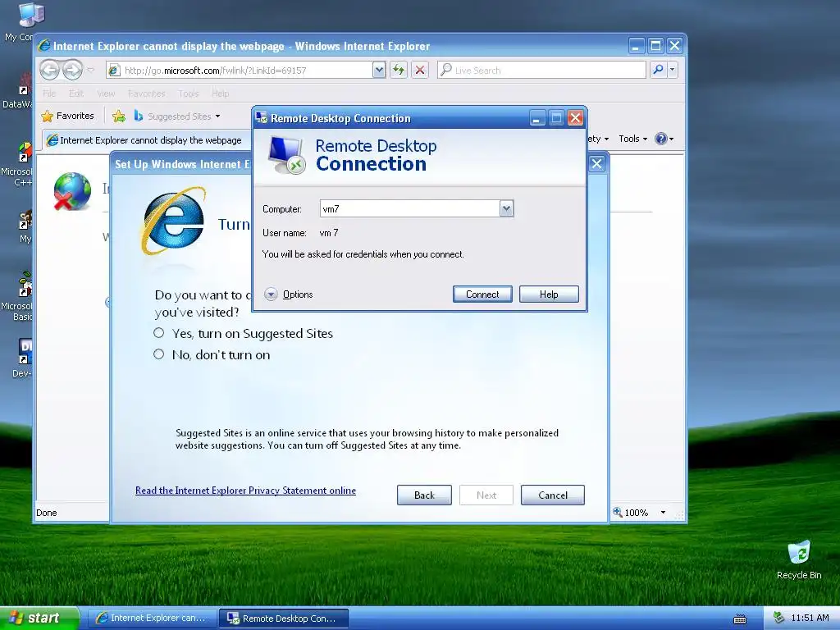Open recent pages dropdown next to Forward

(90, 70)
